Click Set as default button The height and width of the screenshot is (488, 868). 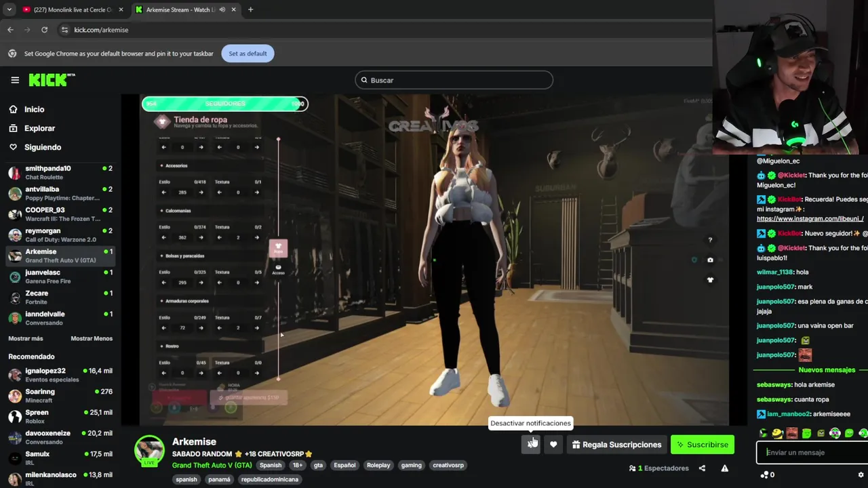248,54
